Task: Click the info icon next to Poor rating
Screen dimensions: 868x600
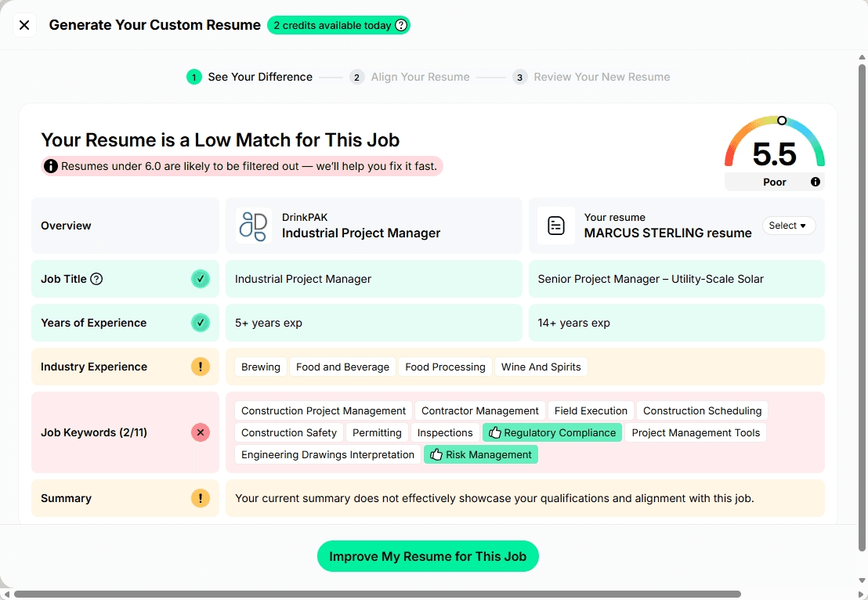Action: pyautogui.click(x=815, y=181)
